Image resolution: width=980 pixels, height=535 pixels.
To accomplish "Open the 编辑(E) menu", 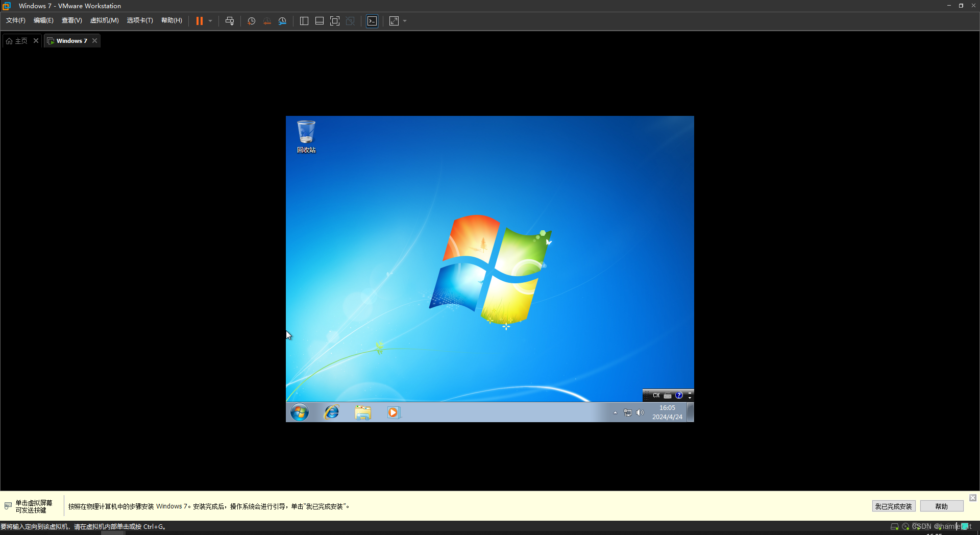I will point(43,20).
